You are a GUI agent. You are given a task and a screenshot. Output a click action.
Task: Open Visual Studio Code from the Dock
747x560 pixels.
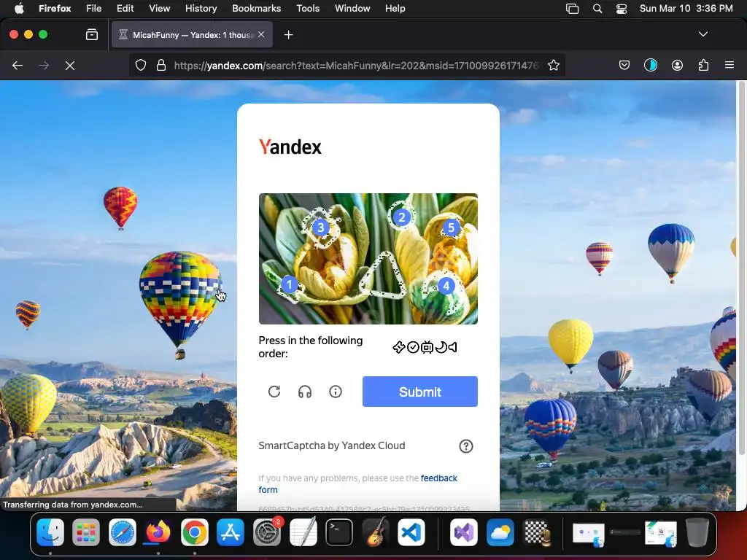(x=411, y=532)
